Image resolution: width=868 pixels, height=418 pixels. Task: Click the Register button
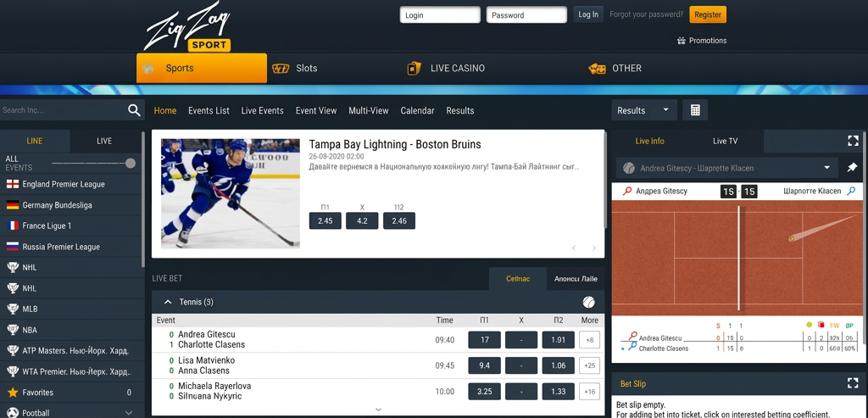(x=708, y=15)
